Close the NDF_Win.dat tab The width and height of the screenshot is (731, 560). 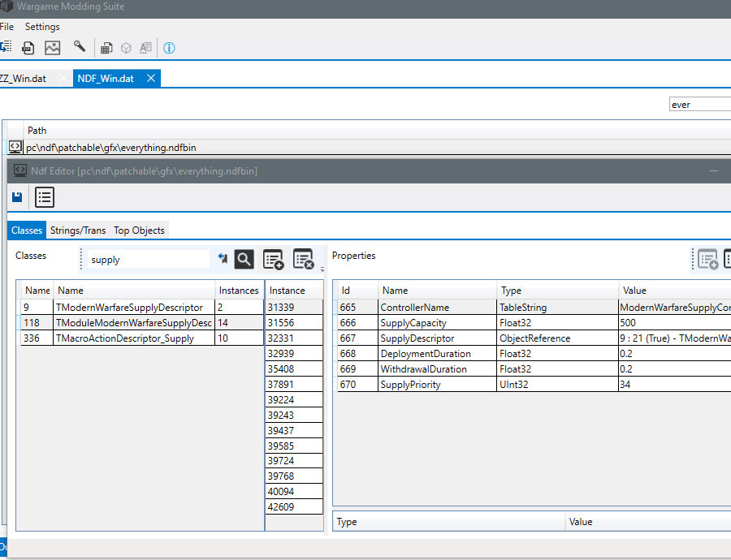tap(151, 78)
